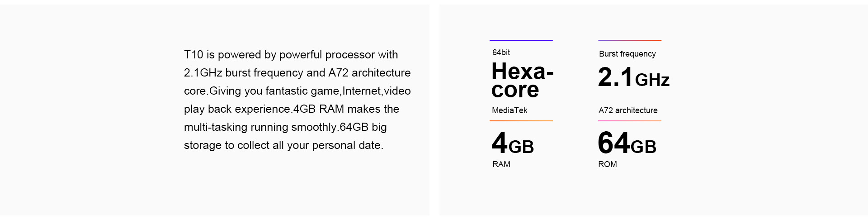Image resolution: width=868 pixels, height=220 pixels.
Task: Click the 2.1 GHz heading
Action: (x=633, y=77)
